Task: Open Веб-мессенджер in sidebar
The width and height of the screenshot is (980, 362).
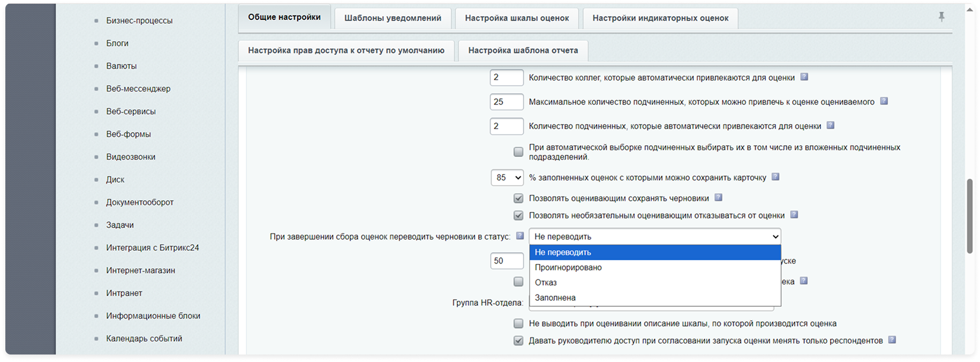Action: click(x=138, y=88)
